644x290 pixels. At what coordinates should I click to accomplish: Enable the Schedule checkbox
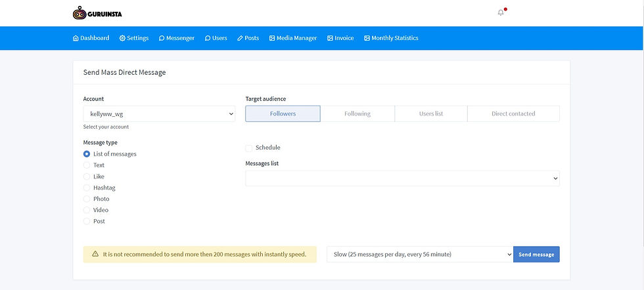point(249,148)
